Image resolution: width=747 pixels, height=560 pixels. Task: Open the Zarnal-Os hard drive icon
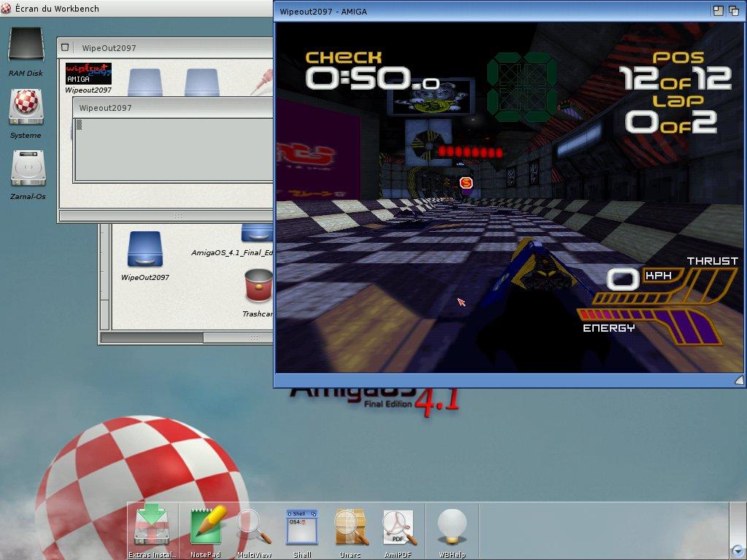[x=28, y=168]
